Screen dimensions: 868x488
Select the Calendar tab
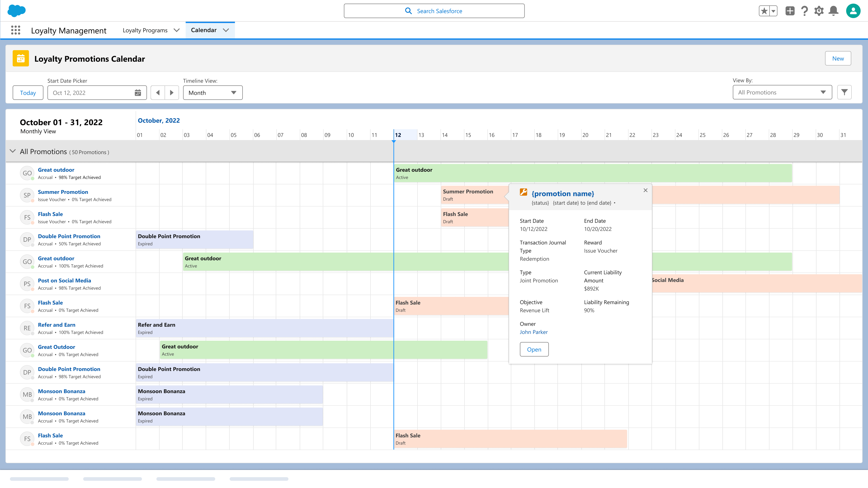pyautogui.click(x=203, y=30)
